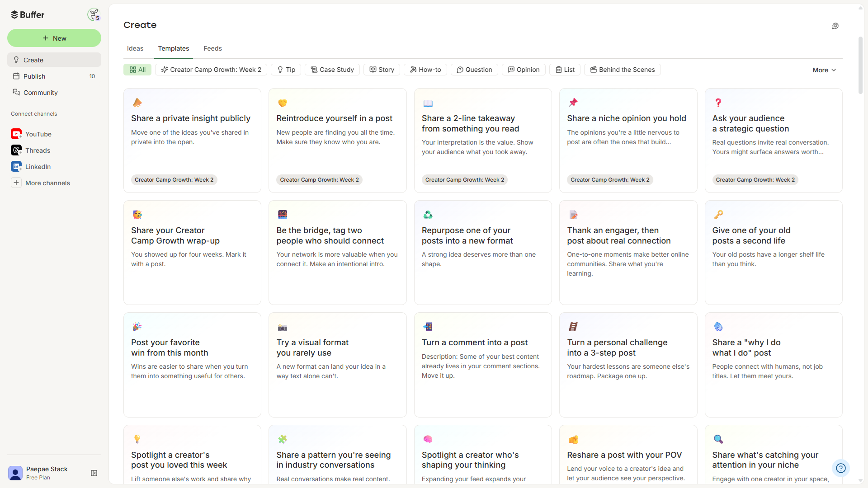Click the Threads channel icon
The height and width of the screenshot is (488, 868).
(16, 150)
